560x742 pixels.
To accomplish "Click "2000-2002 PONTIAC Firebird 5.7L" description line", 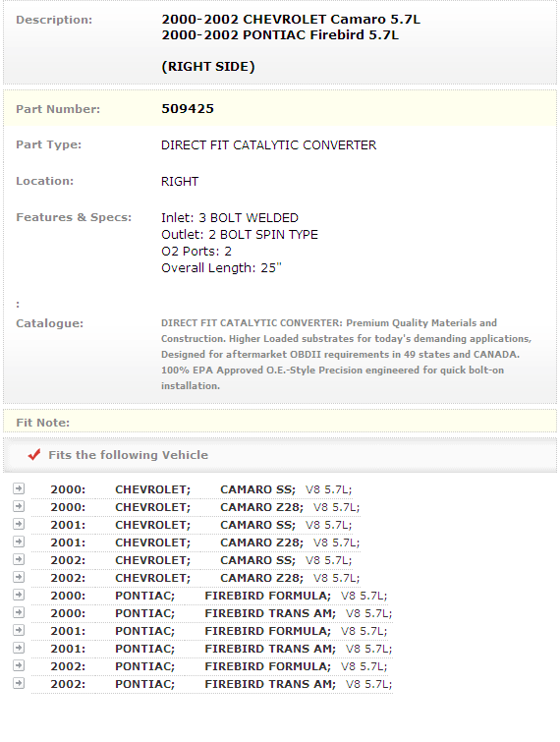I will 280,35.
